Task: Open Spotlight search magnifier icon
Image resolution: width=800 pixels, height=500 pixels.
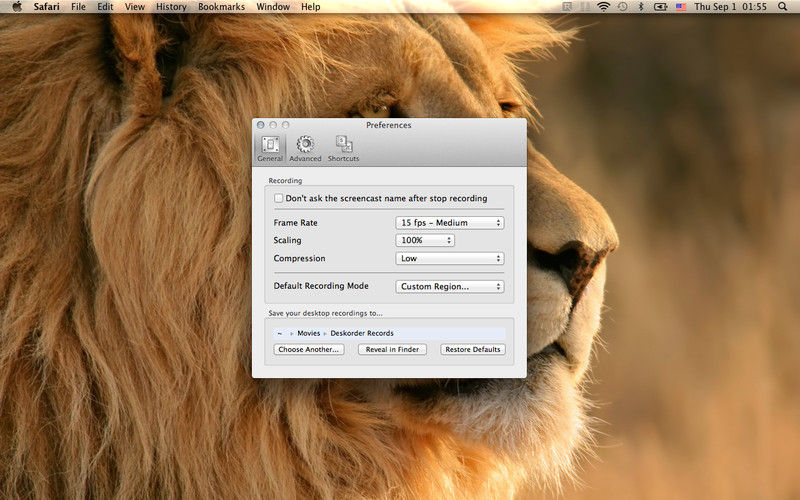Action: 782,7
